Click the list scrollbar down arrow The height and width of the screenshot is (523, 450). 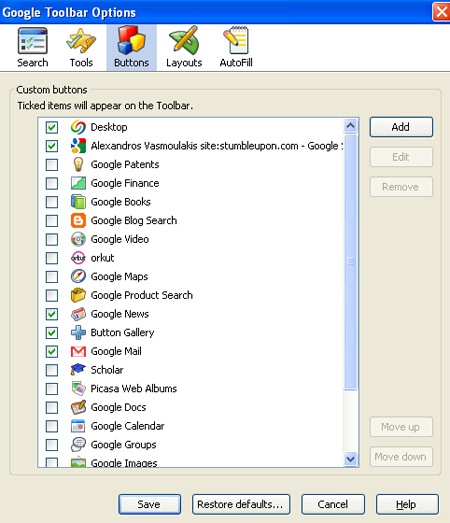click(351, 459)
